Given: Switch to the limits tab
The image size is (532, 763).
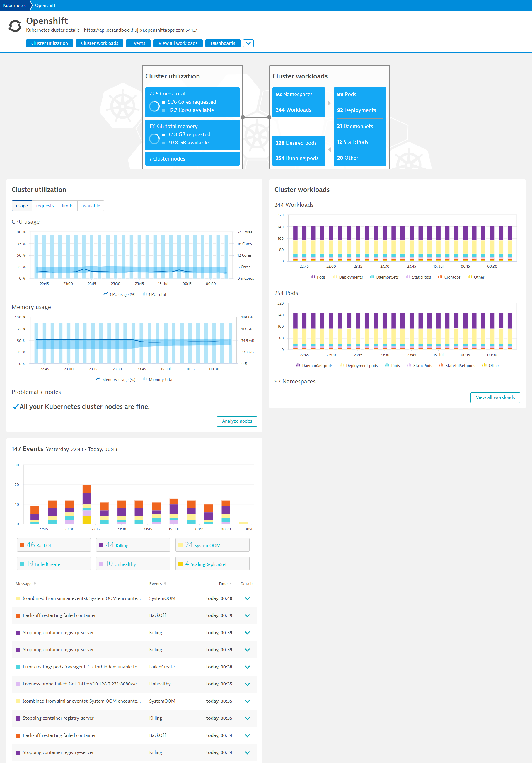Looking at the screenshot, I should (x=67, y=206).
